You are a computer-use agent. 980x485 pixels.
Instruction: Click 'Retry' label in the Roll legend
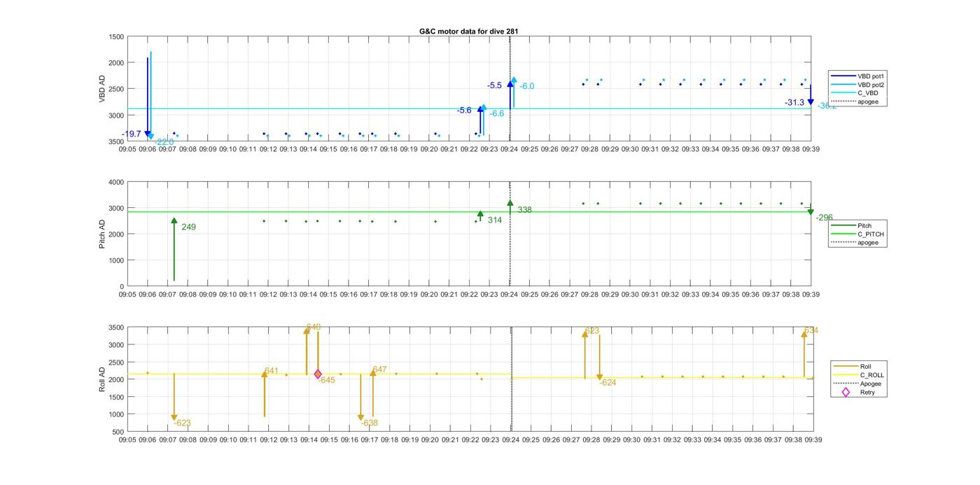(x=868, y=392)
